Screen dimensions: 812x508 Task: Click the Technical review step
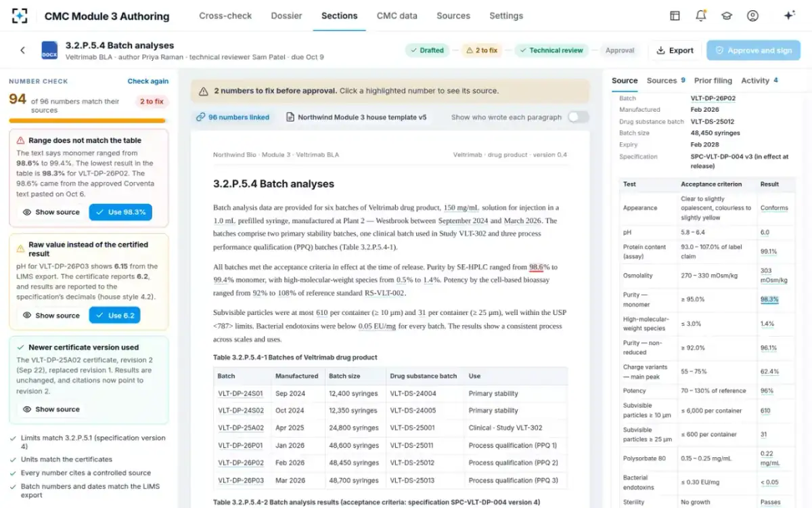click(x=551, y=50)
